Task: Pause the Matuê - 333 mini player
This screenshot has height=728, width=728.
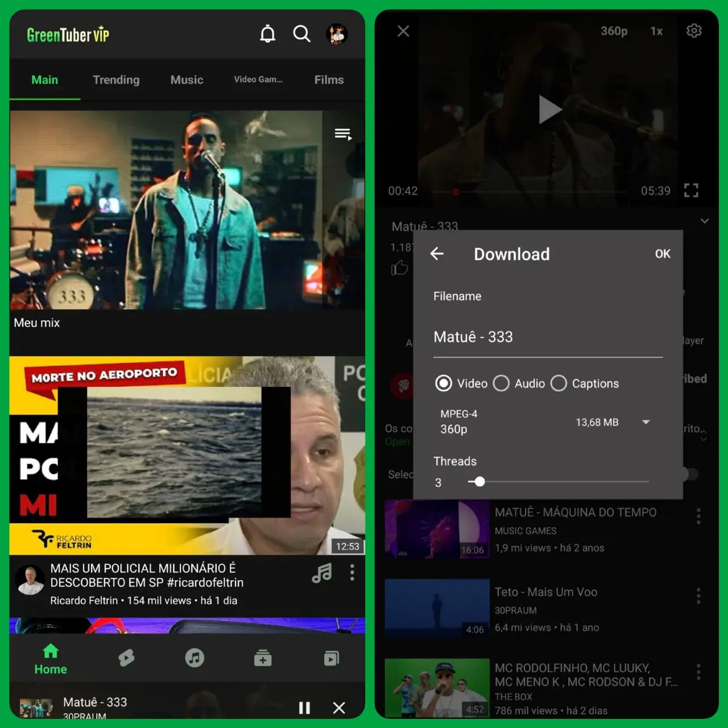Action: coord(305,708)
